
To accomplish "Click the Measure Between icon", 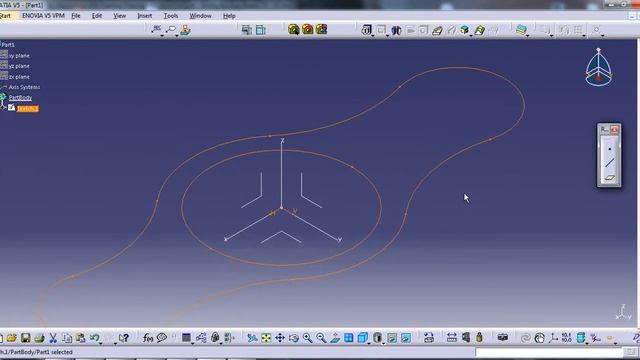I will (x=451, y=338).
